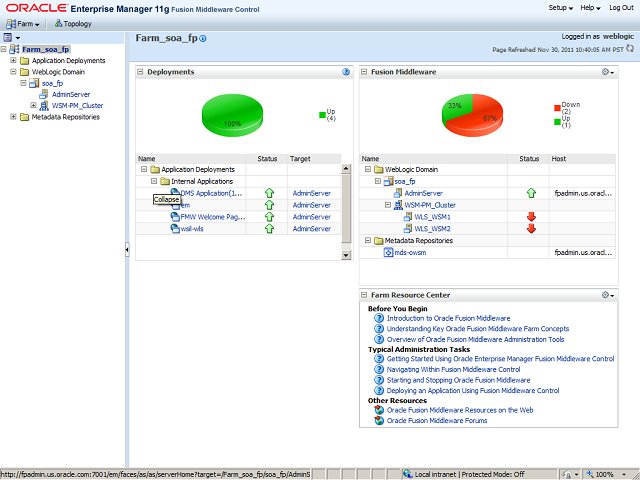The width and height of the screenshot is (640, 480).
Task: Click the navigation tree view options icon
Action: 9,37
